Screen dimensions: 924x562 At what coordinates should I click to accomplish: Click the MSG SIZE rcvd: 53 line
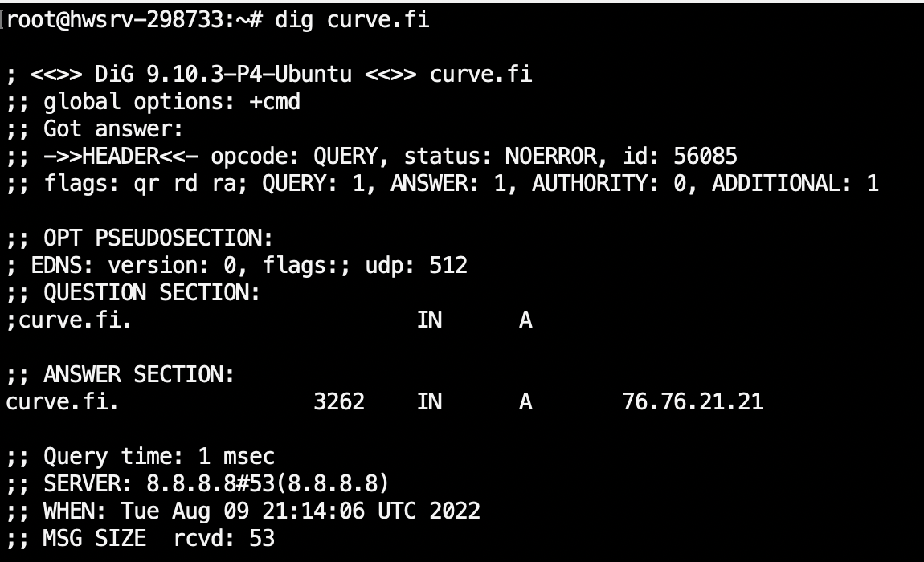tap(141, 538)
